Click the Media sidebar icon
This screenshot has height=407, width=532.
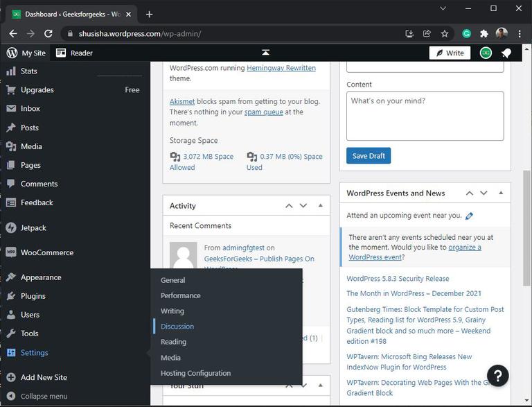point(11,146)
